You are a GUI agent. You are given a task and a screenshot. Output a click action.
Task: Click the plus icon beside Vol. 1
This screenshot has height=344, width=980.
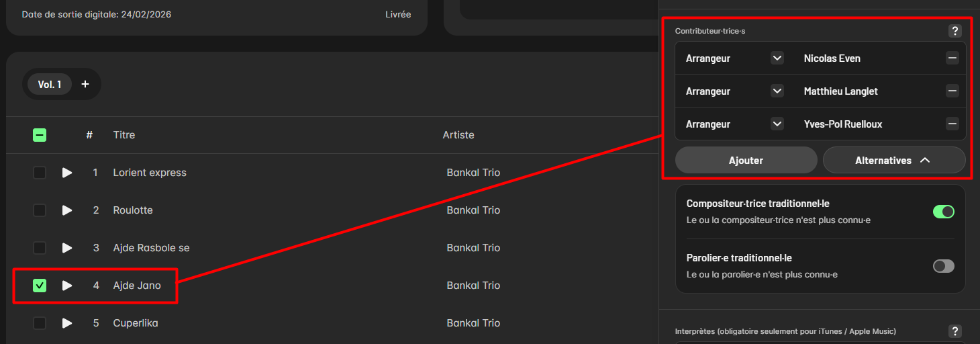[85, 84]
